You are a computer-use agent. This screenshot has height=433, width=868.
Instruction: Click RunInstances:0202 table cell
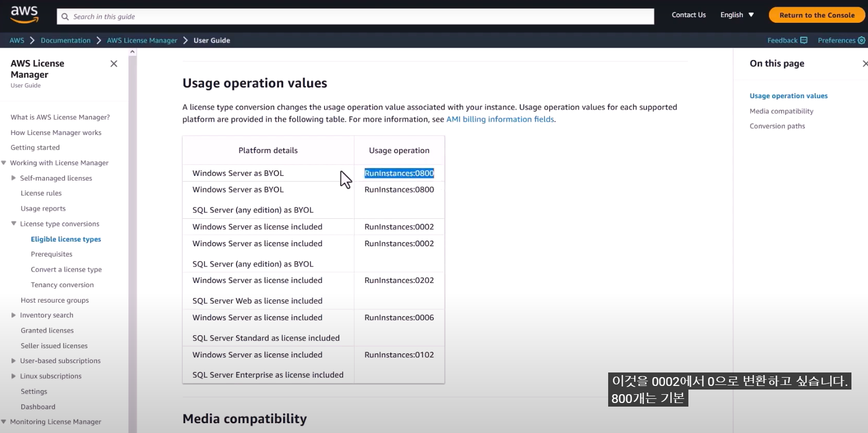pos(399,280)
